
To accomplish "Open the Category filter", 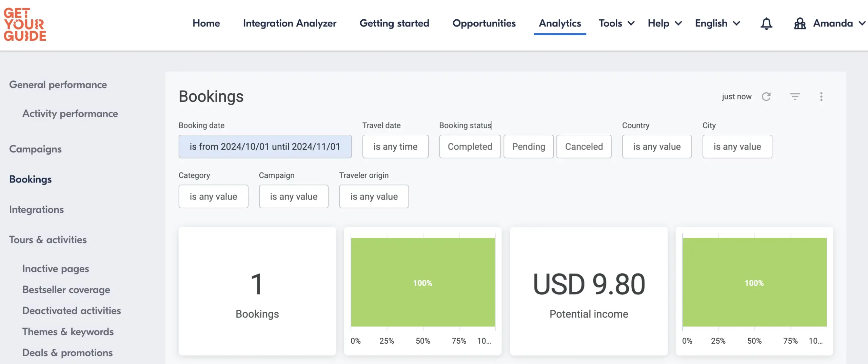I will click(x=213, y=196).
